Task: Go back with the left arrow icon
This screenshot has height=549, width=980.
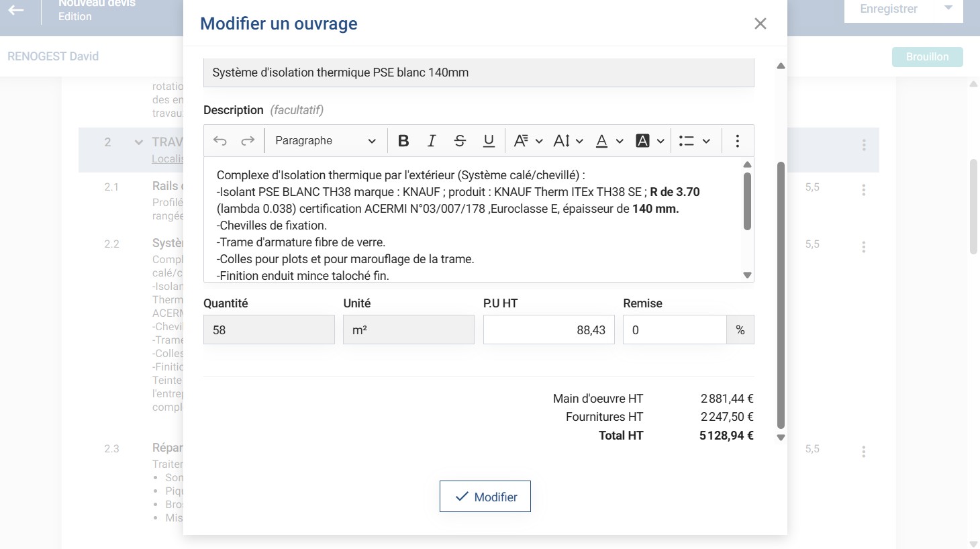Action: [x=16, y=10]
